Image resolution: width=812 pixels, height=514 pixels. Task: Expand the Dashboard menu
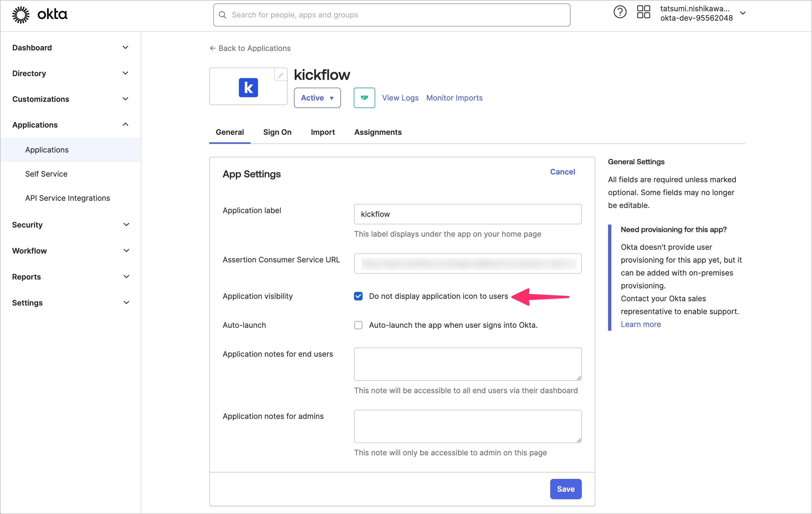coord(70,47)
